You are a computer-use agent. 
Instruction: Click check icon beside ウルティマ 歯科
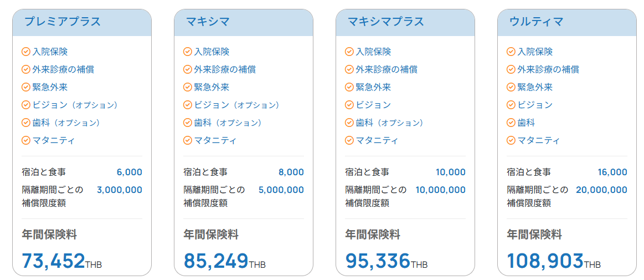point(511,123)
